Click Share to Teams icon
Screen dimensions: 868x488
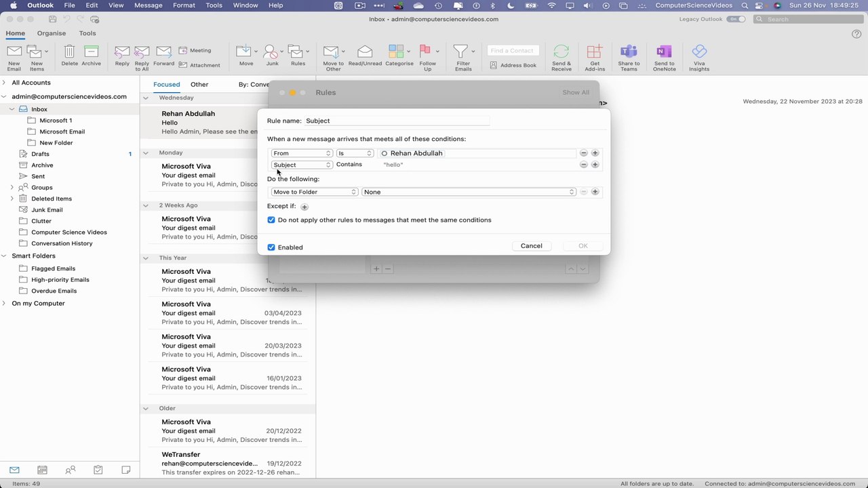pos(629,52)
